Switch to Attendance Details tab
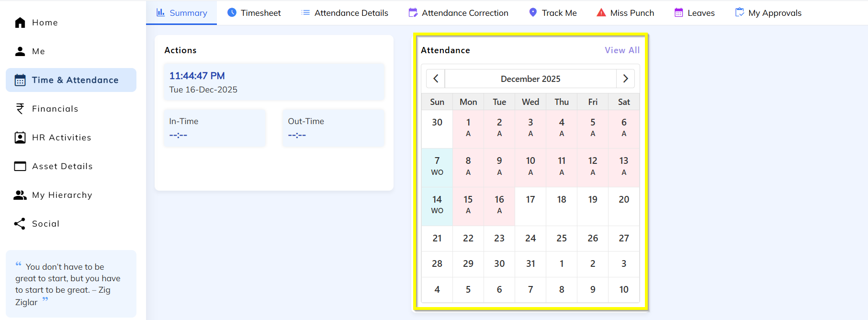Image resolution: width=868 pixels, height=320 pixels. [345, 13]
